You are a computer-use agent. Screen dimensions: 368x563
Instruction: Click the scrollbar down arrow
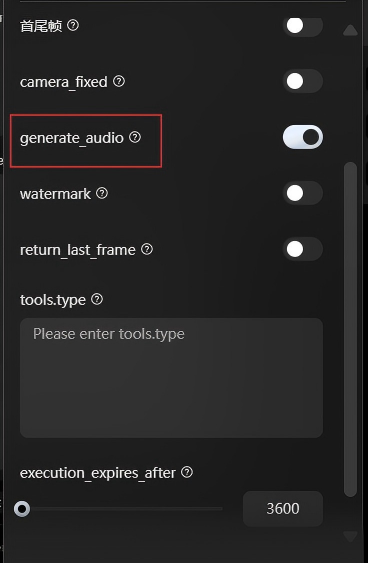[350, 537]
